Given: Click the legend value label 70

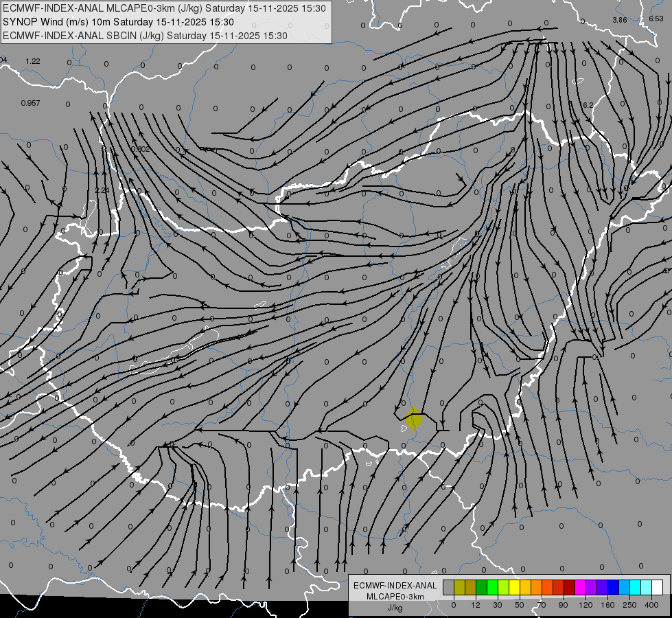Looking at the screenshot, I should (x=542, y=605).
